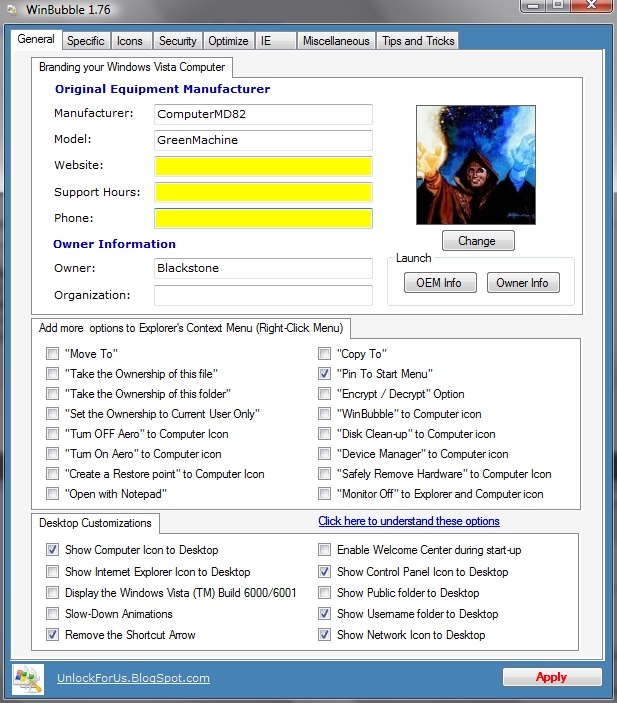Uncheck Remove the Shortcut Arrow
The image size is (617, 703).
52,635
